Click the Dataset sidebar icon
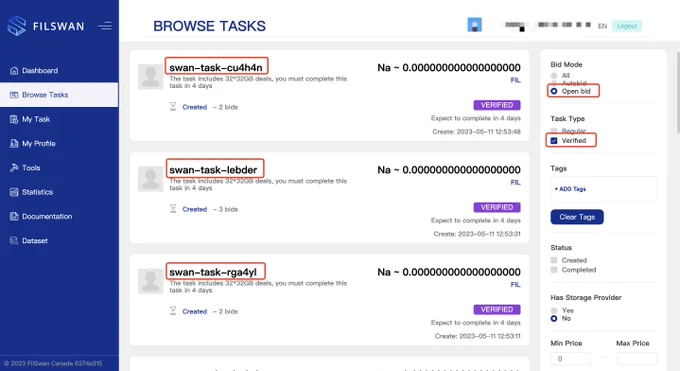The image size is (680, 371). click(14, 240)
